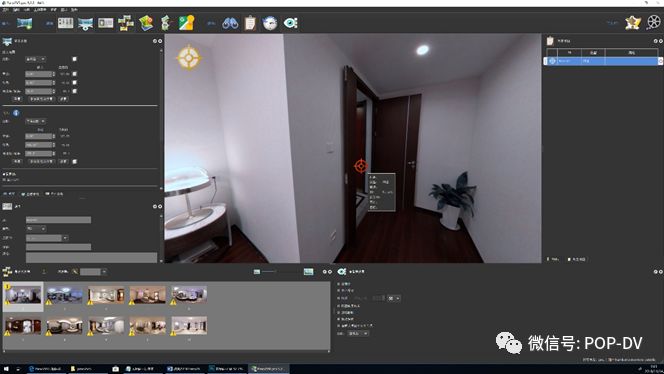Open the projection dropdown in viewing parameters
This screenshot has height=374, width=664.
(35, 59)
